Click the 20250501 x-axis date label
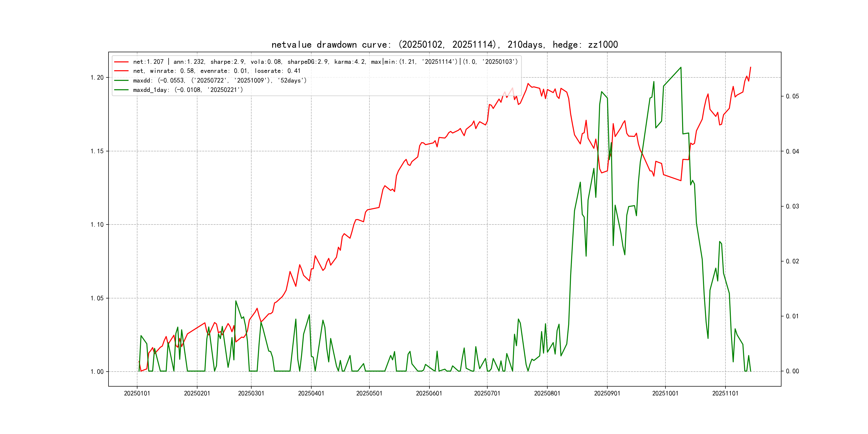Image resolution: width=868 pixels, height=434 pixels. point(369,394)
